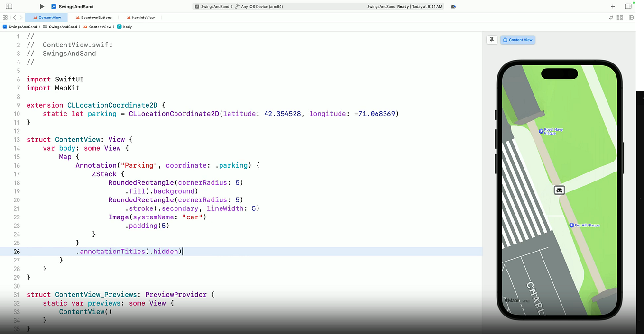Image resolution: width=644 pixels, height=334 pixels.
Task: Click the Content View preview chip
Action: (x=517, y=40)
